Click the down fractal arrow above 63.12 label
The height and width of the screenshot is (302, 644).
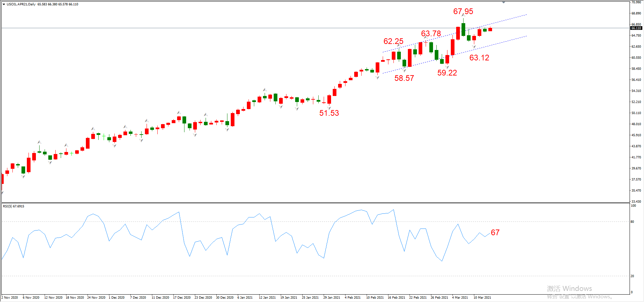[474, 47]
